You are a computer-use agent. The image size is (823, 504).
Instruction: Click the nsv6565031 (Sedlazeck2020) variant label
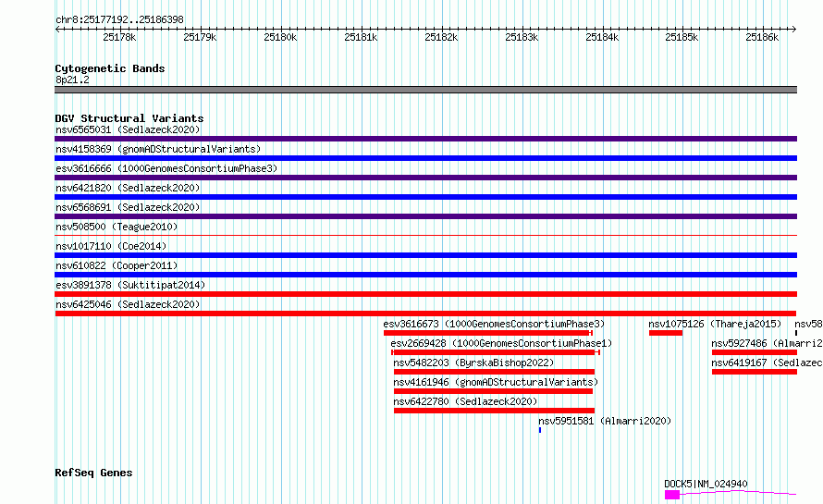(128, 129)
